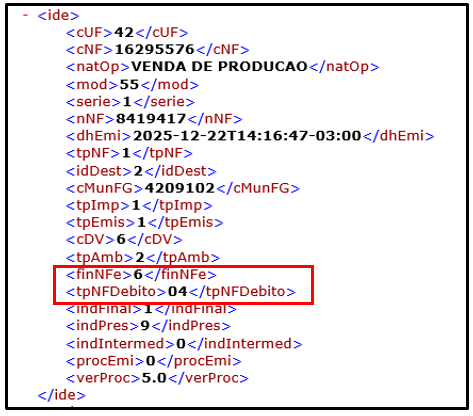Select the cMunFG code 4209102

pos(180,188)
